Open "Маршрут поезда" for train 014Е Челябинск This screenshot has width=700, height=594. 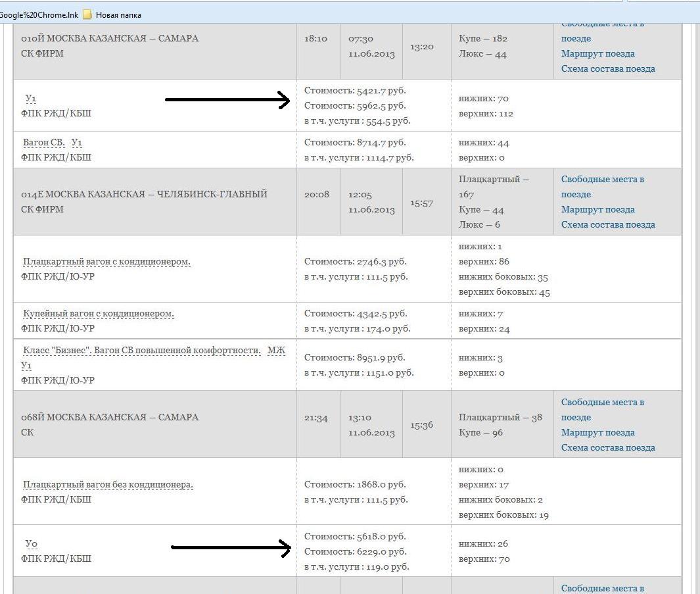pyautogui.click(x=597, y=209)
